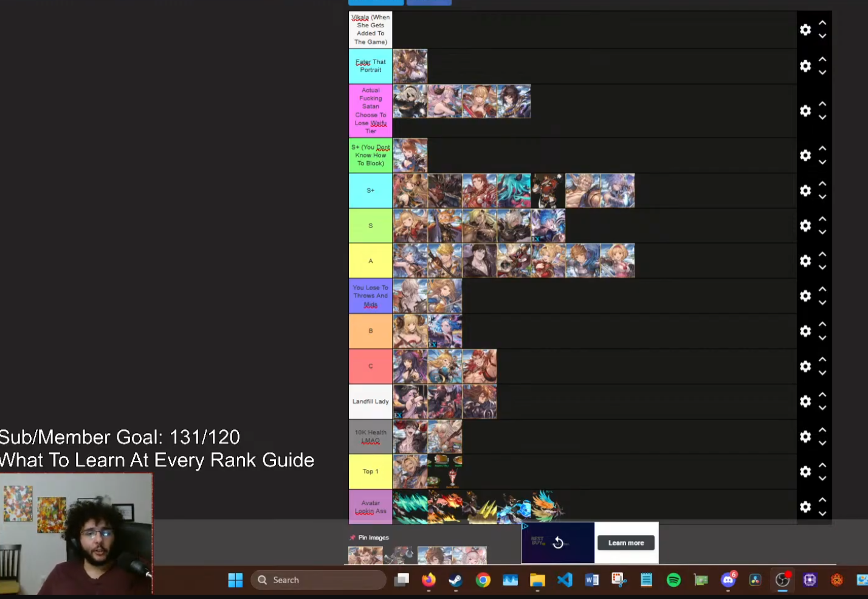Click the yellow A tier label
The width and height of the screenshot is (868, 599).
pos(370,261)
